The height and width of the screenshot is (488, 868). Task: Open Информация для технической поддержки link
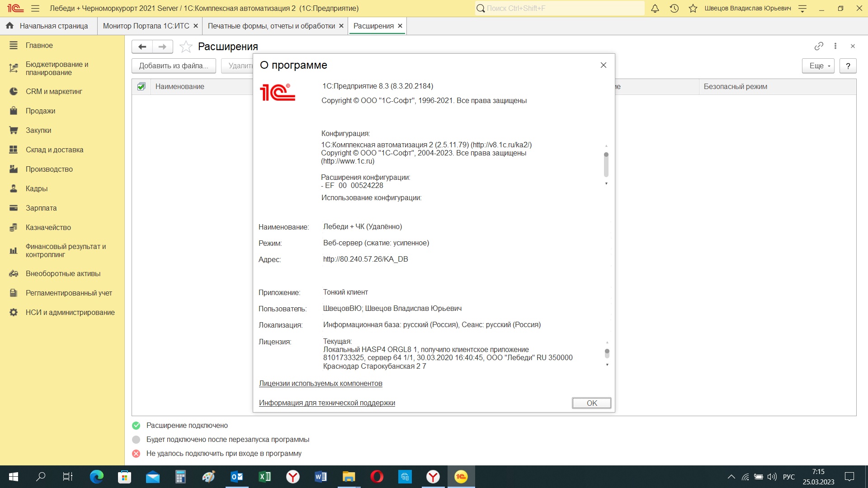coord(327,403)
